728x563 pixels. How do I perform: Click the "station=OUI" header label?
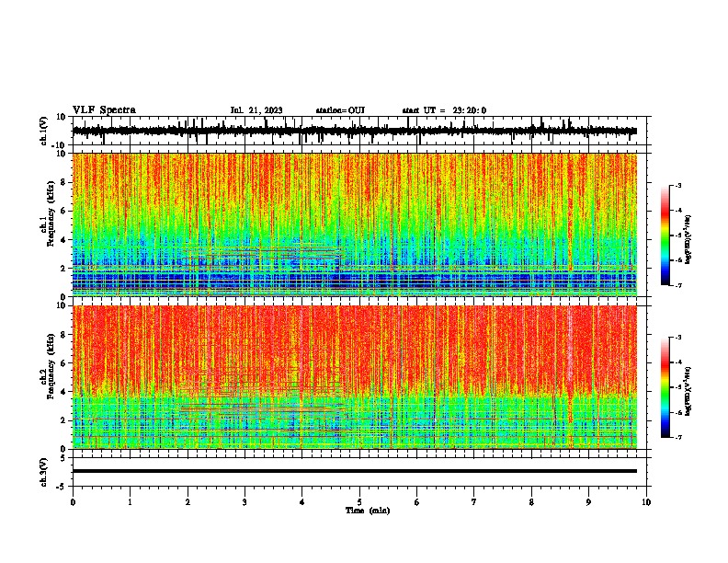pyautogui.click(x=340, y=110)
